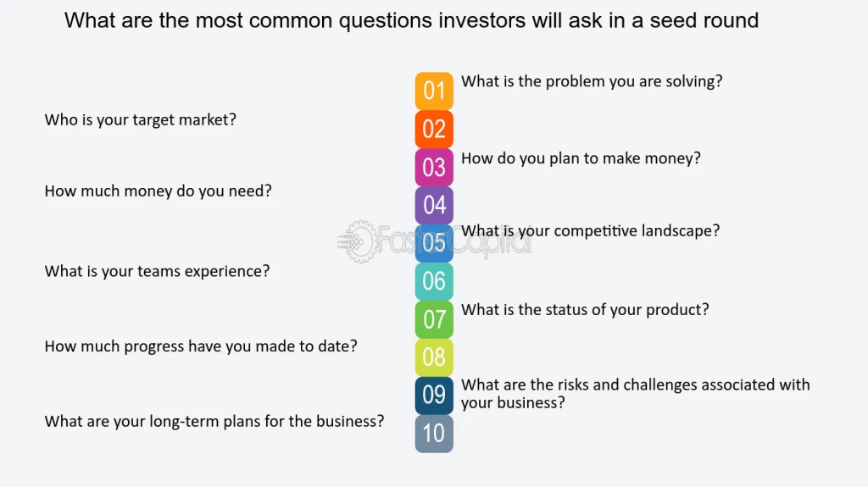The height and width of the screenshot is (487, 868).
Task: Select 'How much money do you need?'
Action: [x=158, y=191]
